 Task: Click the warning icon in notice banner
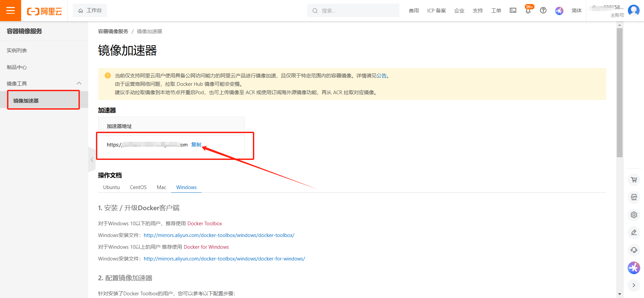[x=108, y=76]
